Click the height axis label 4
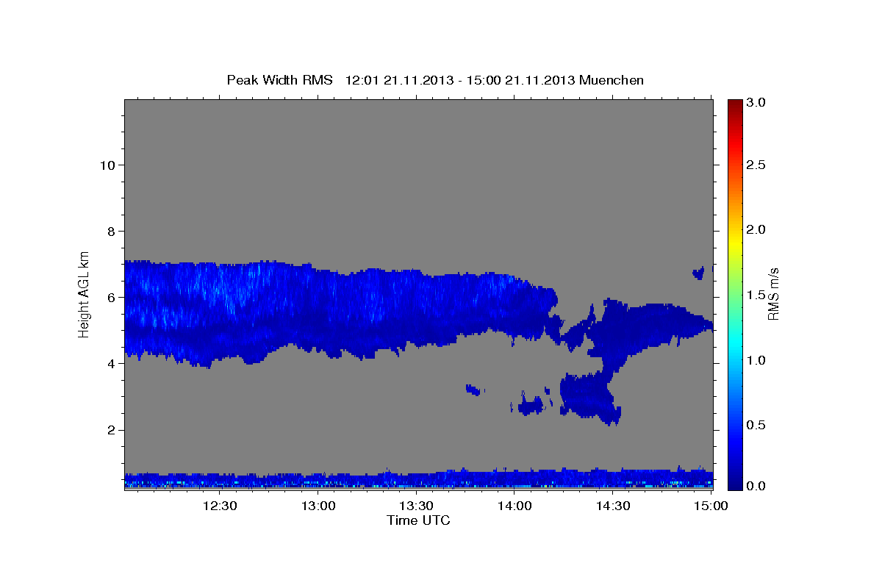Viewport: 882px width, 588px height. click(110, 363)
